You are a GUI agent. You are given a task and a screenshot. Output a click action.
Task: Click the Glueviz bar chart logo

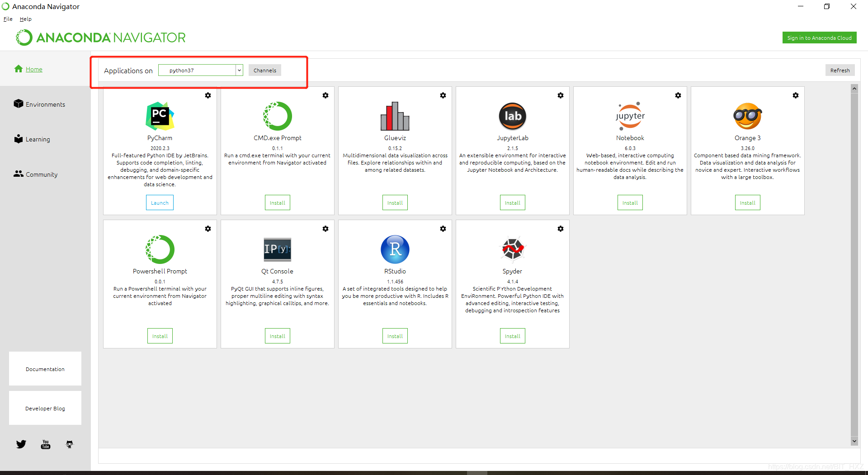(395, 116)
